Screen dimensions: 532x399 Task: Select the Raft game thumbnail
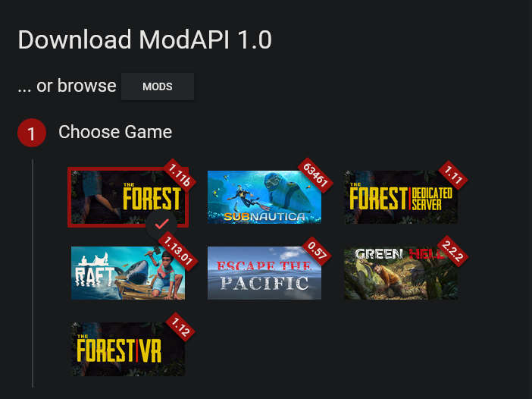128,273
